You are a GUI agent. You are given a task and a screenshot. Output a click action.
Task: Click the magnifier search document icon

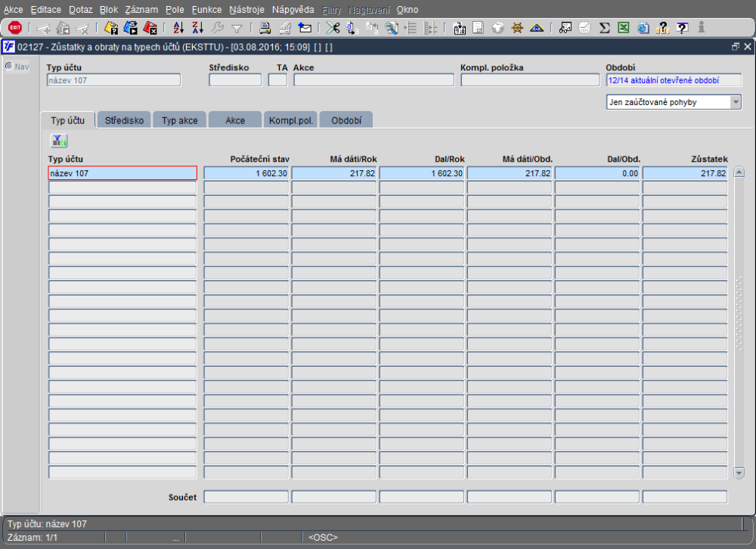(392, 28)
